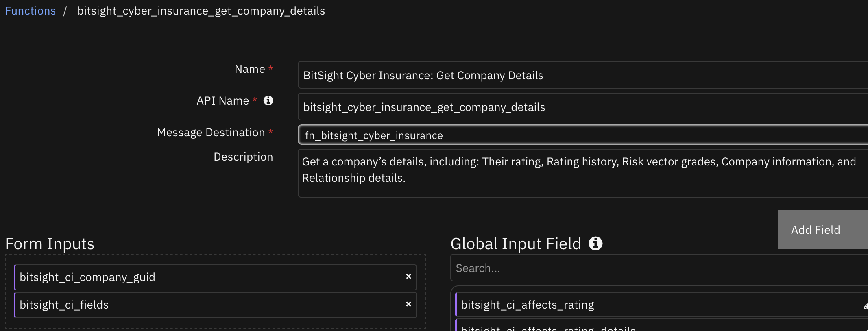Click the breadcrumb text bitsight_cyber_insurance_get_company_details

[201, 11]
